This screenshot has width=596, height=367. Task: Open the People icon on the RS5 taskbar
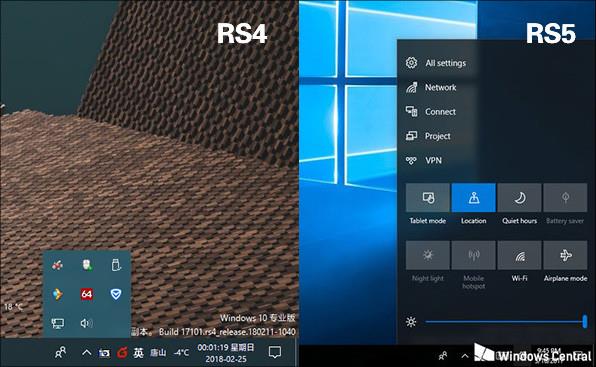(443, 356)
